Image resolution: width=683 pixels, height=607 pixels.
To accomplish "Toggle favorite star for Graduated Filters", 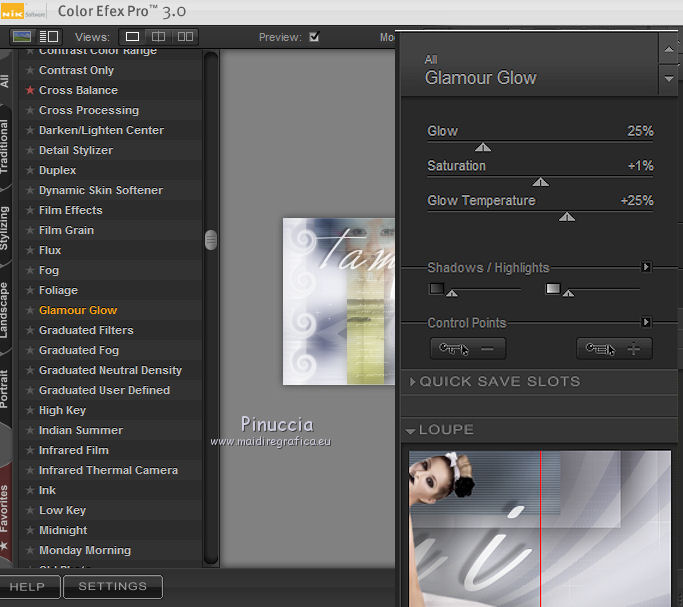I will (x=30, y=330).
